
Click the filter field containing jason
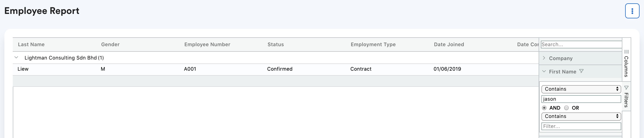point(581,99)
